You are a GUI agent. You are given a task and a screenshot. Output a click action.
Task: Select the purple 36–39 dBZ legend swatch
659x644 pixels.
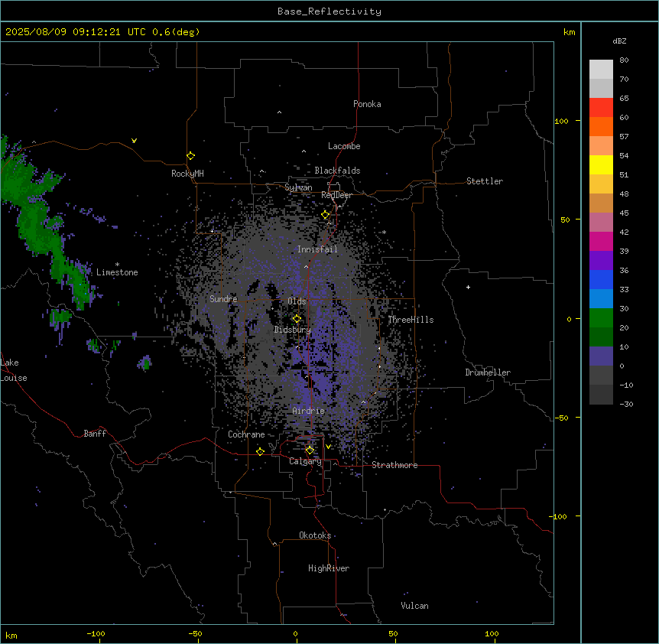pyautogui.click(x=601, y=261)
